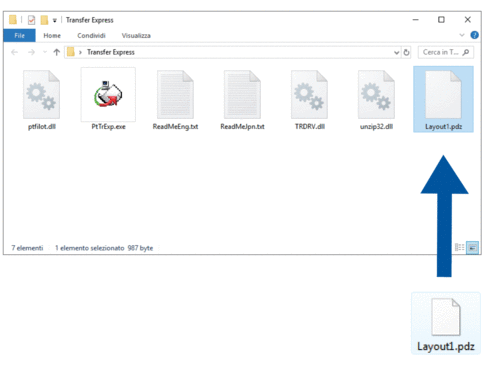
Task: Expand the address bar history dropdown
Action: (x=396, y=52)
